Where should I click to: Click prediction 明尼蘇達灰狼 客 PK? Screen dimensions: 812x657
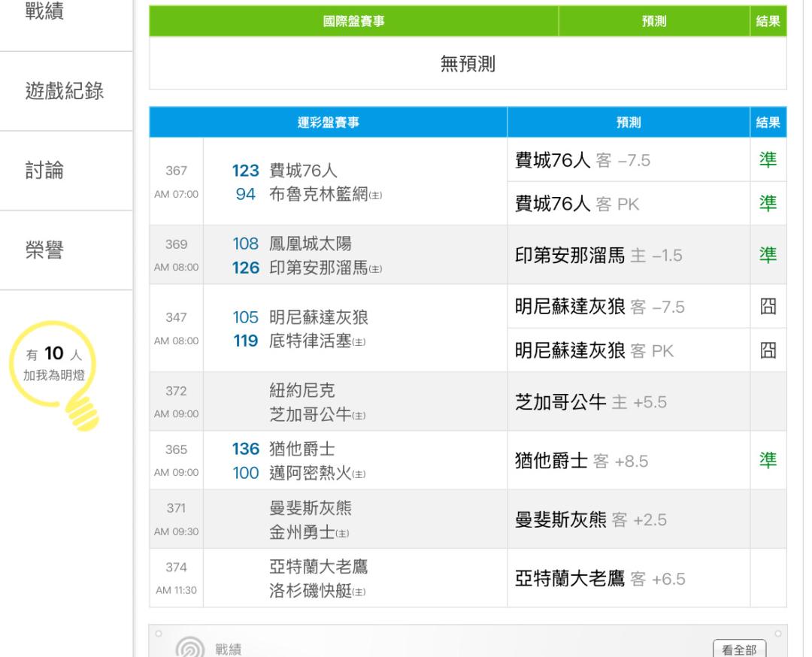(594, 351)
